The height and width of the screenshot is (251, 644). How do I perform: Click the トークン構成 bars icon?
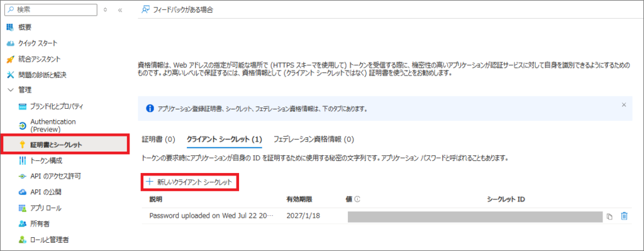point(23,160)
